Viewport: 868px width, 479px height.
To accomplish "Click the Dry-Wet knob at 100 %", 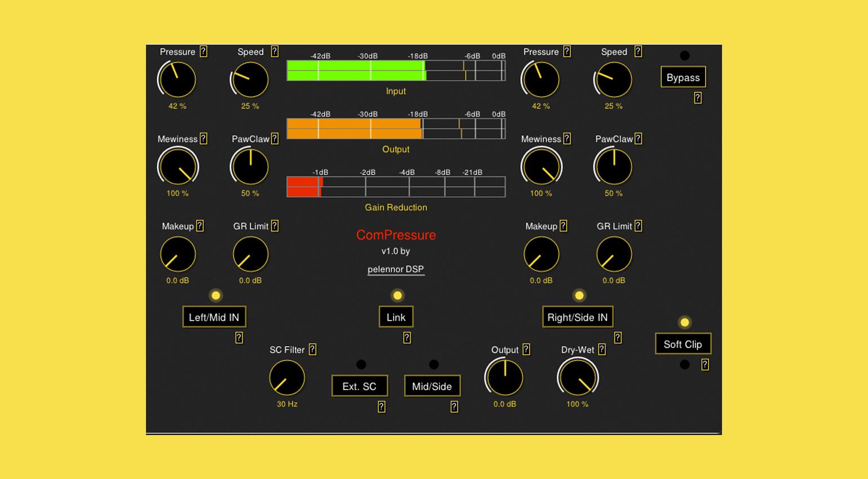I will pos(578,378).
